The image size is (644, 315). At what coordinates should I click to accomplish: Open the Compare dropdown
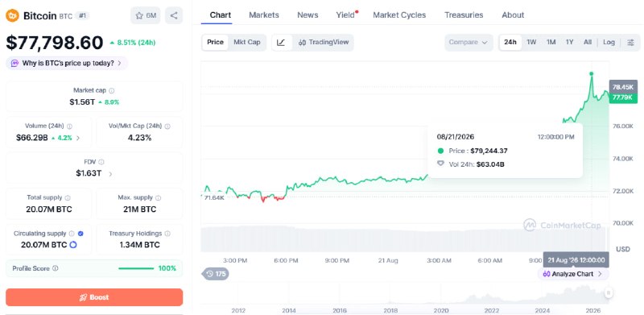click(x=469, y=43)
